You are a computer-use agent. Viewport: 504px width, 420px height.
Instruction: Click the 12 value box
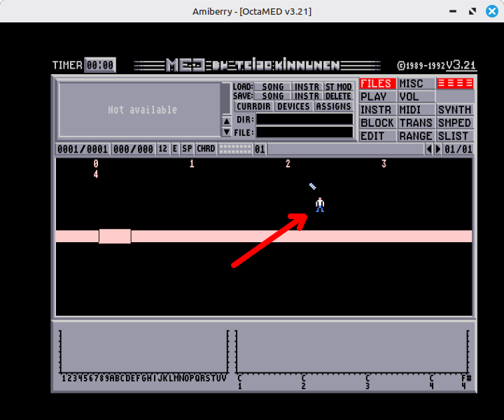click(163, 149)
